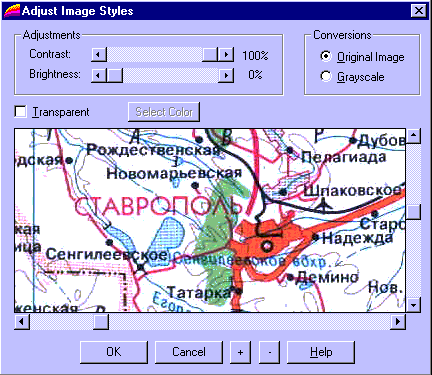This screenshot has width=432, height=375.
Task: Click the preview horizontal scrollbar left arrow
Action: tap(22, 322)
